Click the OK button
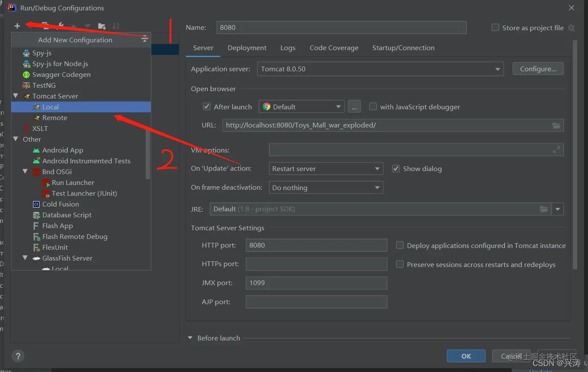This screenshot has width=588, height=372. pyautogui.click(x=466, y=356)
